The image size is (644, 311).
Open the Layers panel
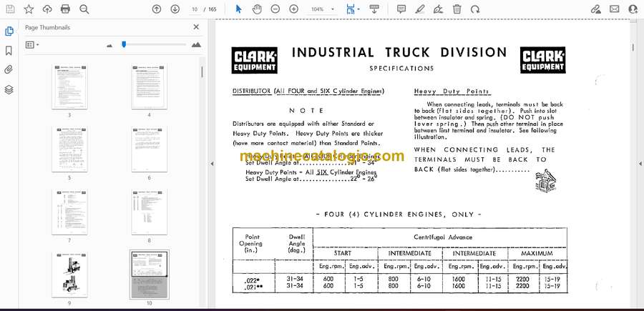click(x=9, y=89)
